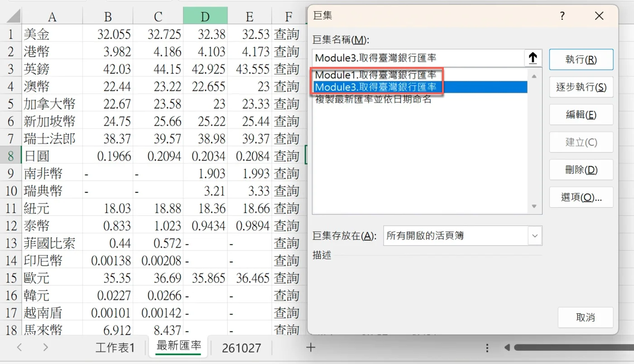Click the 逐步執行 step-into button

(581, 87)
